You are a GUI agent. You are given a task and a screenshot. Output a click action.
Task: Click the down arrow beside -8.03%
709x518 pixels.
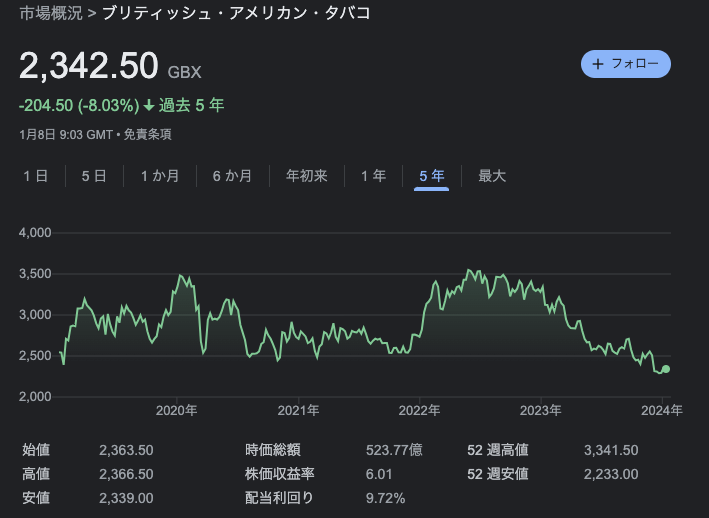click(149, 106)
